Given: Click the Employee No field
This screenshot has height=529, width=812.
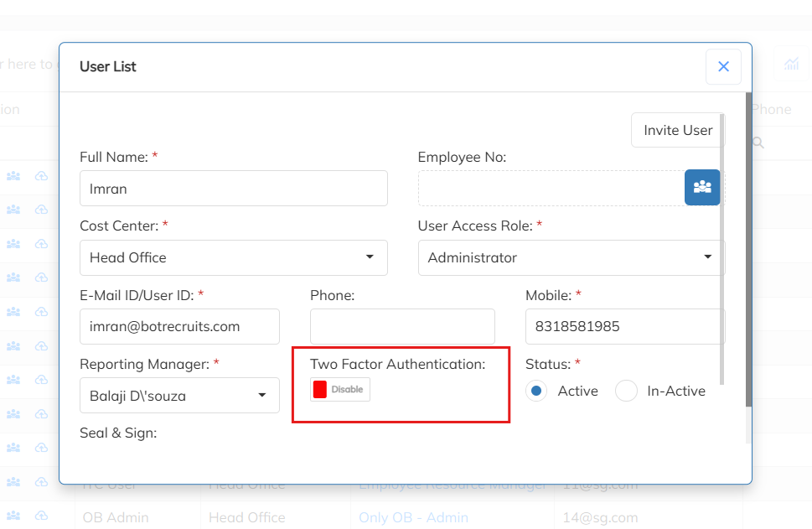Looking at the screenshot, I should (x=551, y=189).
